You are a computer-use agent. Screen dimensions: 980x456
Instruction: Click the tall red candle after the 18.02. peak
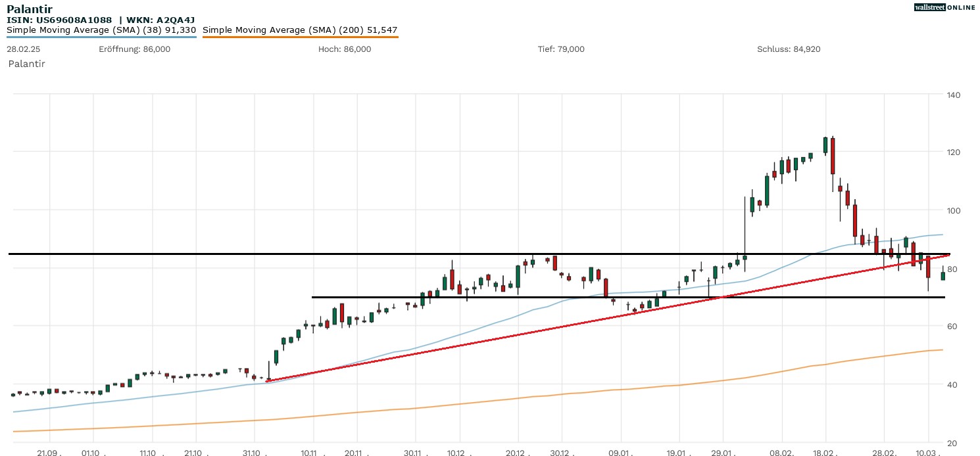coord(833,156)
